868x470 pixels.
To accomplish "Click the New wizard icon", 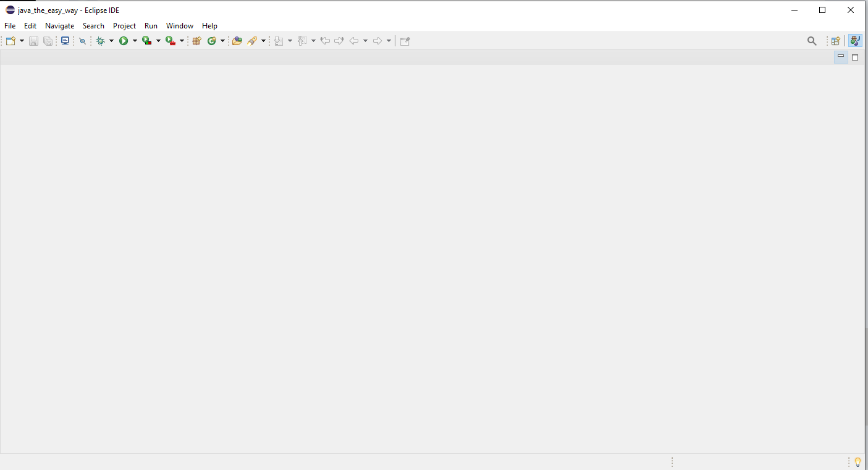I will pos(11,41).
